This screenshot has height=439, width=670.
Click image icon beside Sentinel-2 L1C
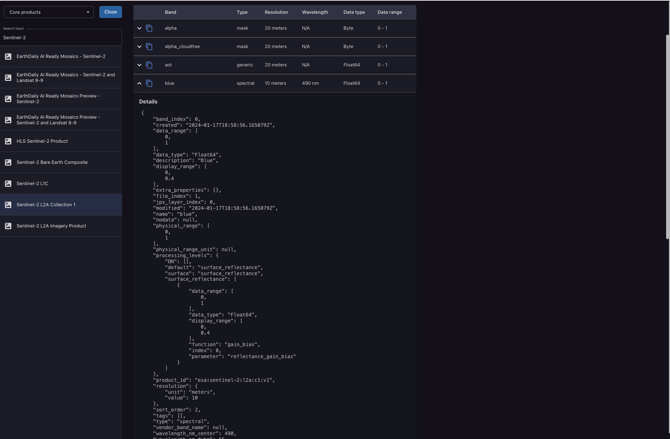(x=8, y=183)
